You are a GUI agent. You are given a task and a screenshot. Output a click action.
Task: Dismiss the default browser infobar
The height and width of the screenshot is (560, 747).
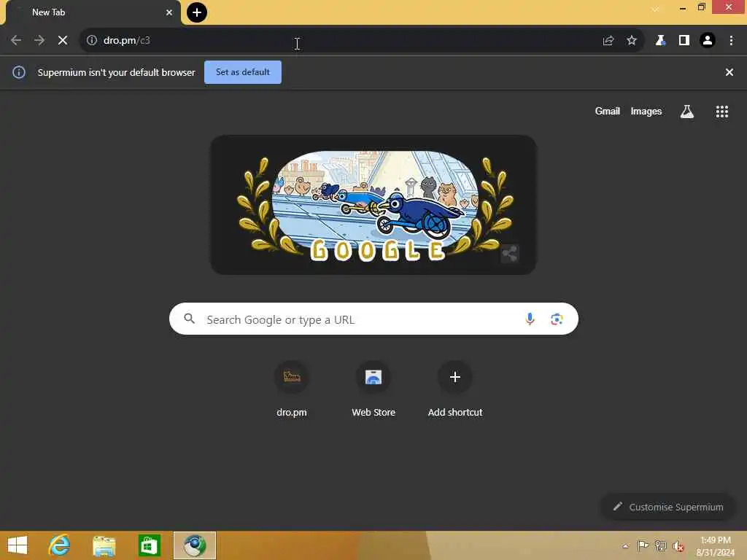(x=729, y=72)
